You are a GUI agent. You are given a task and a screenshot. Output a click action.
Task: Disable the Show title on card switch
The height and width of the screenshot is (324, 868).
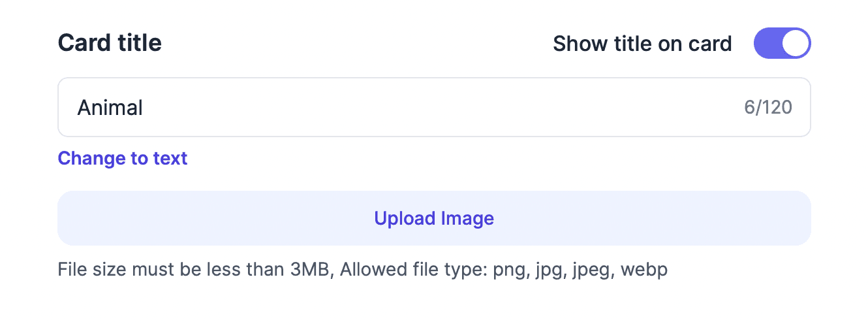click(x=782, y=44)
